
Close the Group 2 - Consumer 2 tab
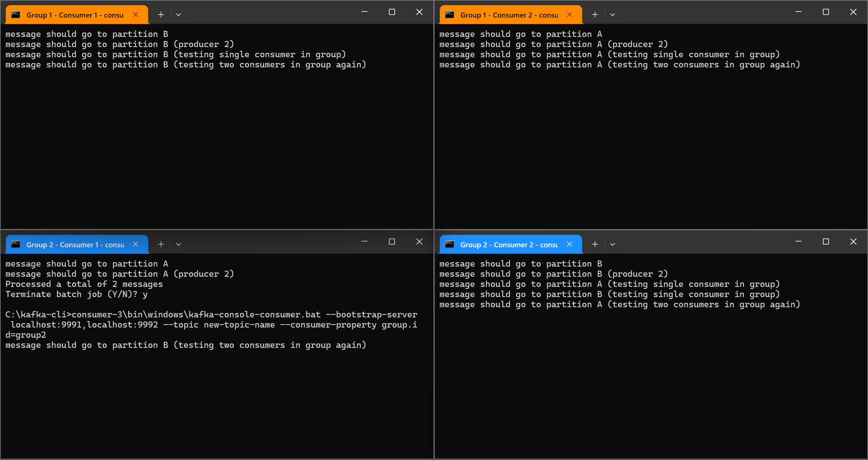coord(570,244)
